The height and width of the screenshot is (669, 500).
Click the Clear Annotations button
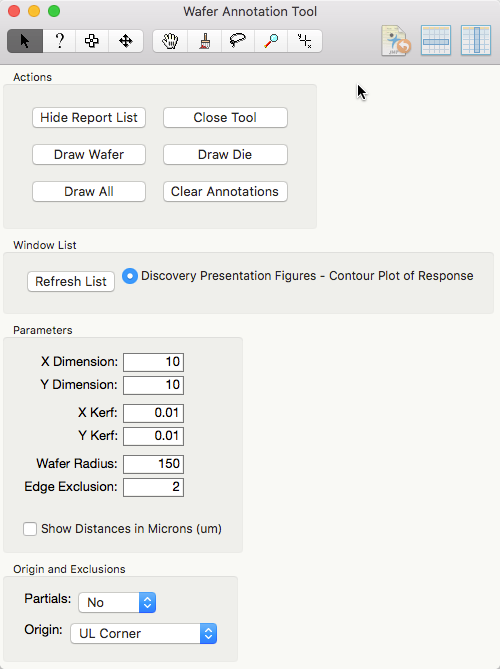(225, 192)
